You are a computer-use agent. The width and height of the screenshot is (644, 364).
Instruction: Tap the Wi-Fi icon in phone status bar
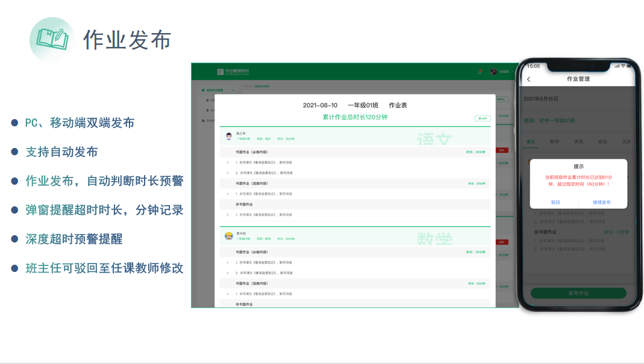tap(623, 66)
